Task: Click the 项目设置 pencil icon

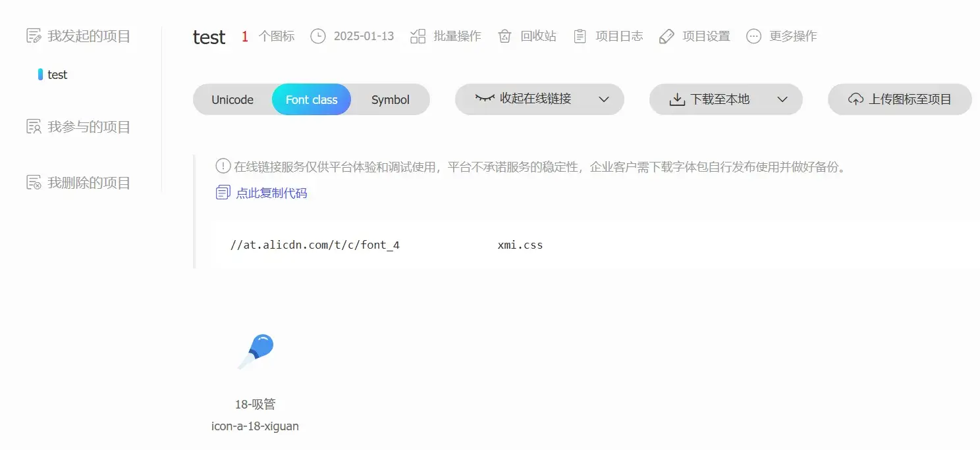Action: click(x=667, y=36)
